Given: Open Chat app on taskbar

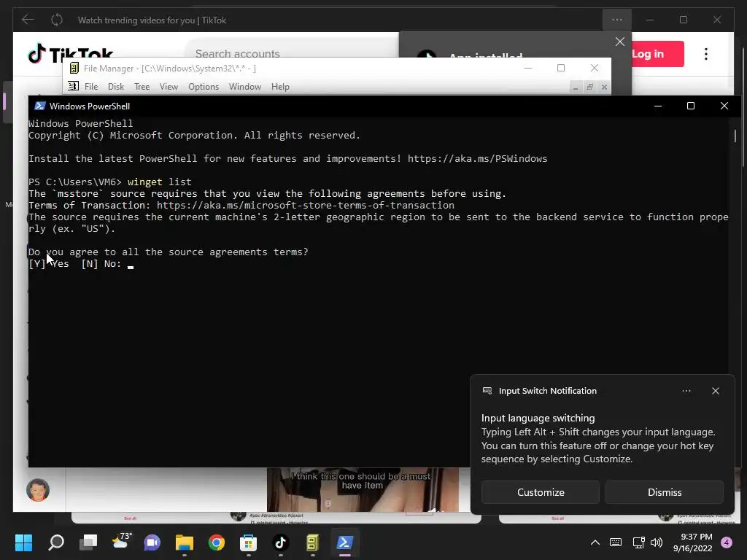Looking at the screenshot, I should point(152,542).
